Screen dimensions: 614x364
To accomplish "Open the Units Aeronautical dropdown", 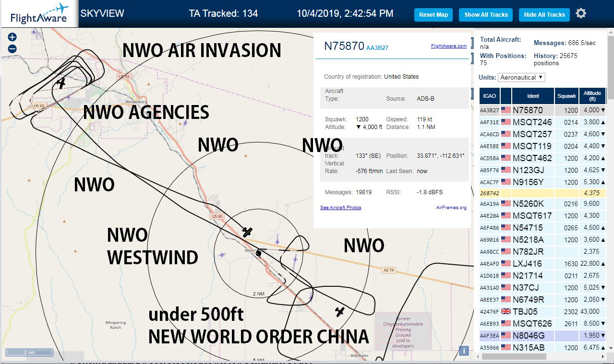I will (x=522, y=77).
